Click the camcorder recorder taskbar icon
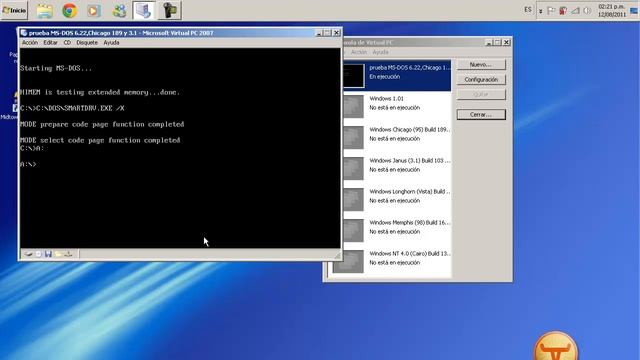This screenshot has height=360, width=640. [169, 10]
